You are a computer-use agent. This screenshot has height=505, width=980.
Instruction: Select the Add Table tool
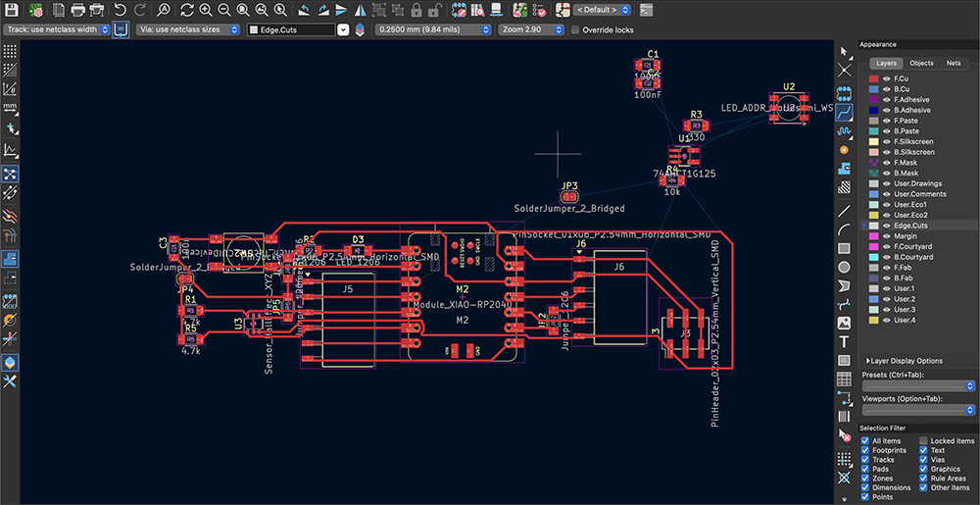click(x=845, y=379)
